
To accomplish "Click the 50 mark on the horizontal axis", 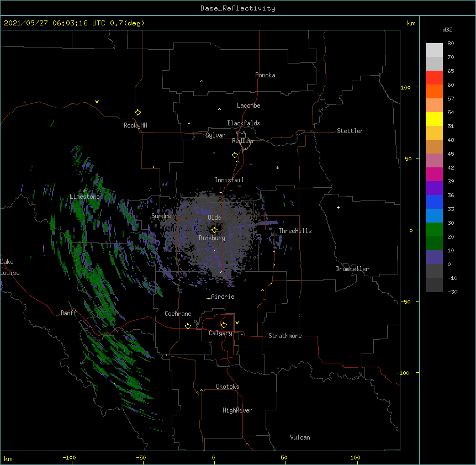I will 284,458.
